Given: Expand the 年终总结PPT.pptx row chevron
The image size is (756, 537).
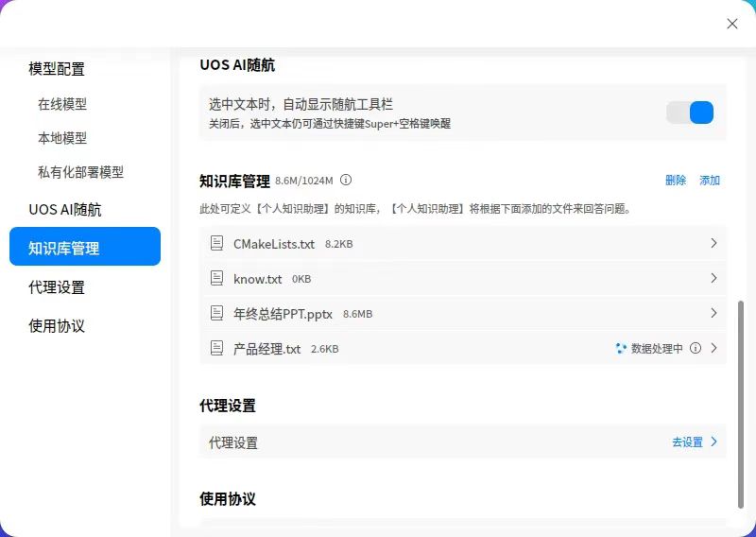Looking at the screenshot, I should (x=714, y=313).
